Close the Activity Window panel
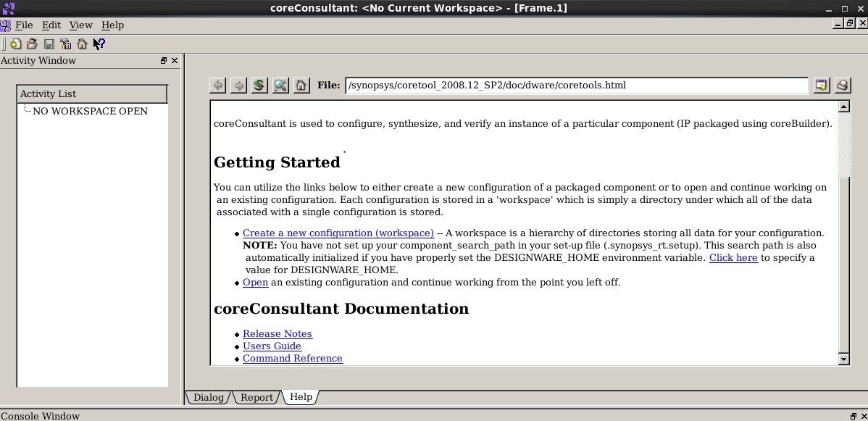 175,60
